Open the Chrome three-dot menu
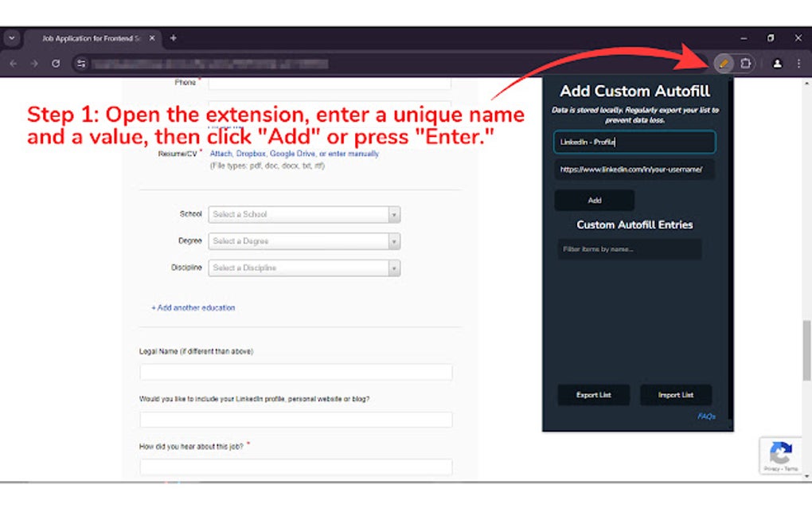The height and width of the screenshot is (508, 812). point(798,63)
